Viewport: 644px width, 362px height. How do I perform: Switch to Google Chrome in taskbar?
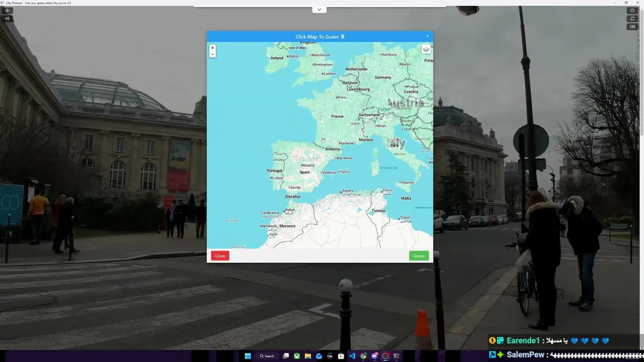[363, 356]
